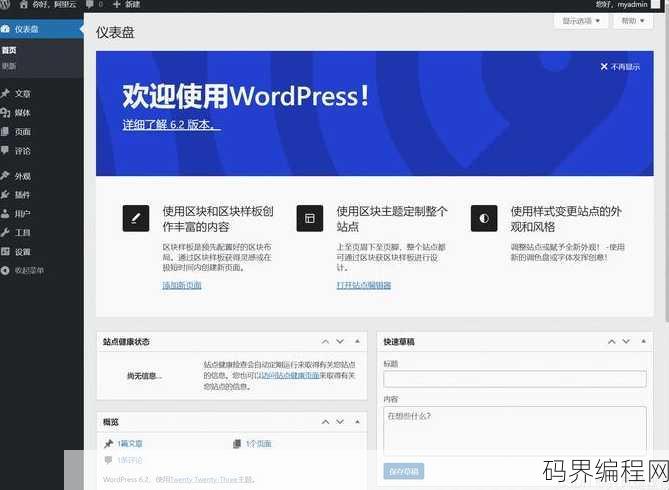The width and height of the screenshot is (669, 490).
Task: Open the 媒体 menu label
Action: (x=23, y=113)
